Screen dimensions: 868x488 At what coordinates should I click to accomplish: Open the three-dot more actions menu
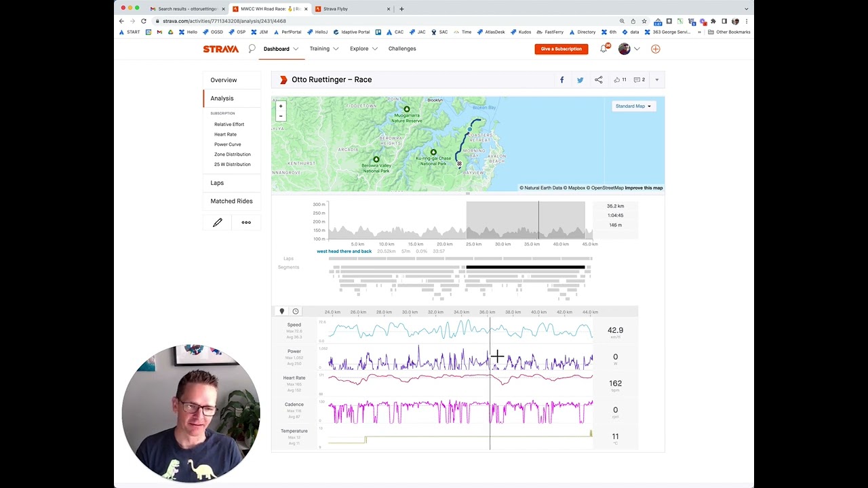[x=246, y=222]
